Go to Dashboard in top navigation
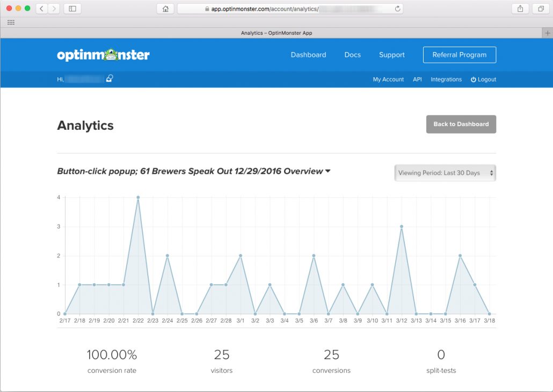Screen dimensions: 553x392 tap(308, 55)
